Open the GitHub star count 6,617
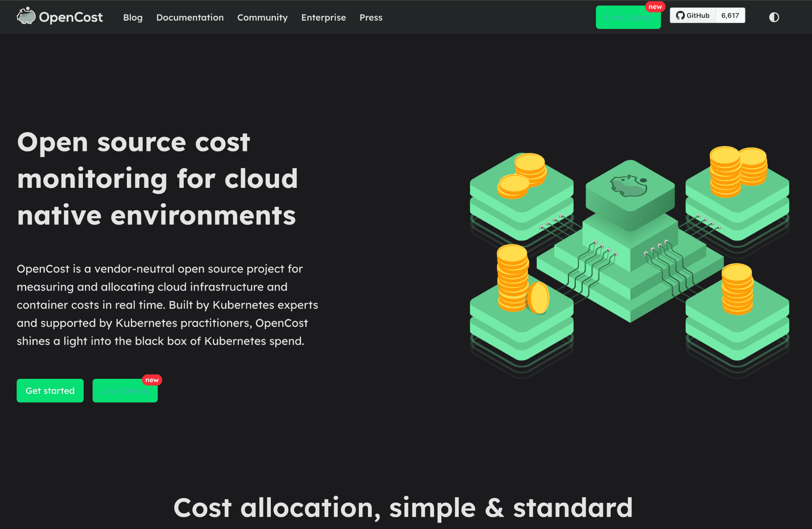The height and width of the screenshot is (529, 812). point(730,15)
